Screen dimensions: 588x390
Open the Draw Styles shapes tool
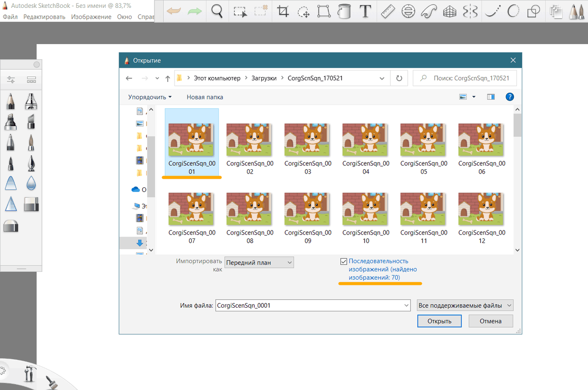point(534,11)
